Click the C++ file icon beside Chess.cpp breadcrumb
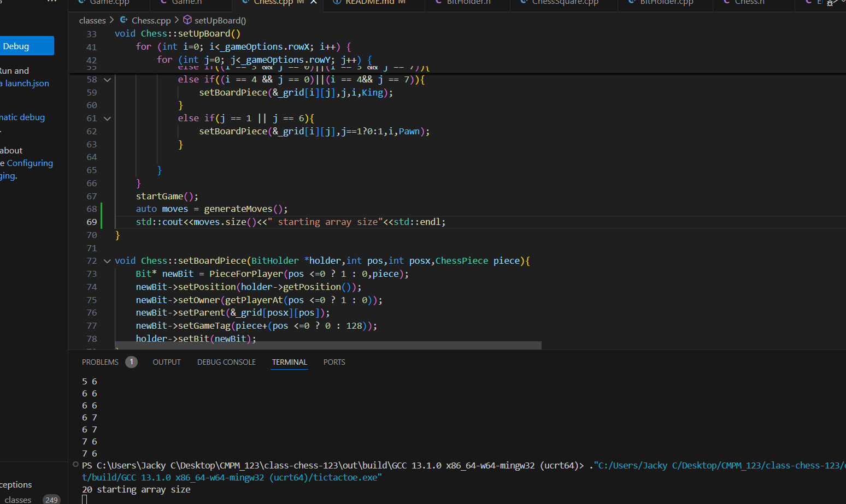The image size is (846, 504). point(124,20)
